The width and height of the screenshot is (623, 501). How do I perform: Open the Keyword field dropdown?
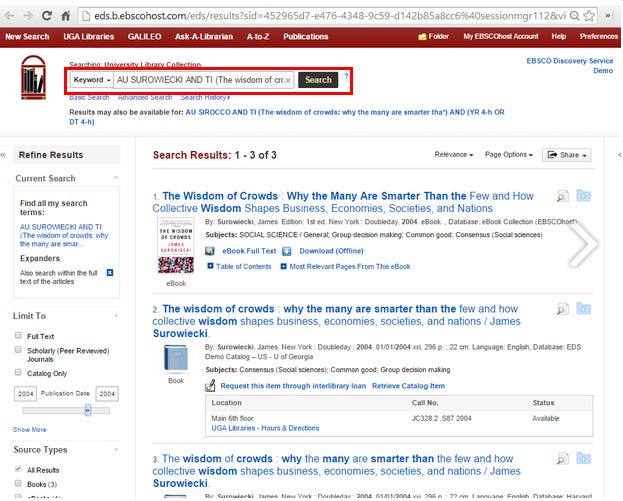(x=92, y=80)
